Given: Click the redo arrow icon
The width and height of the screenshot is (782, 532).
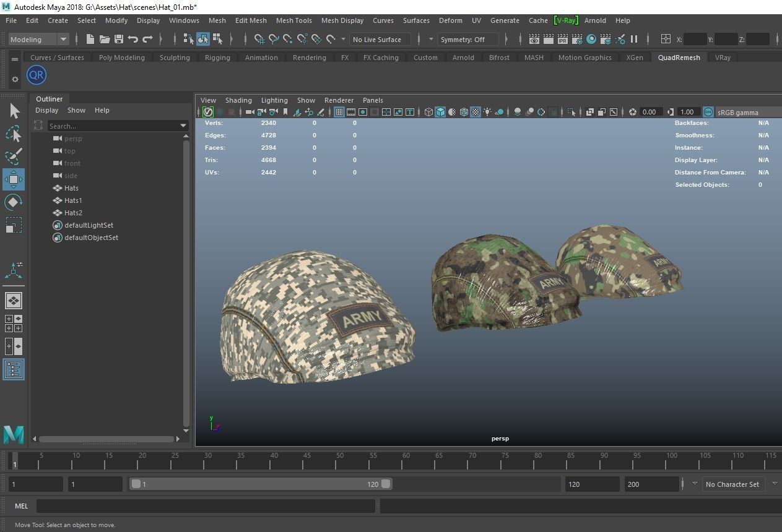Looking at the screenshot, I should coord(147,39).
